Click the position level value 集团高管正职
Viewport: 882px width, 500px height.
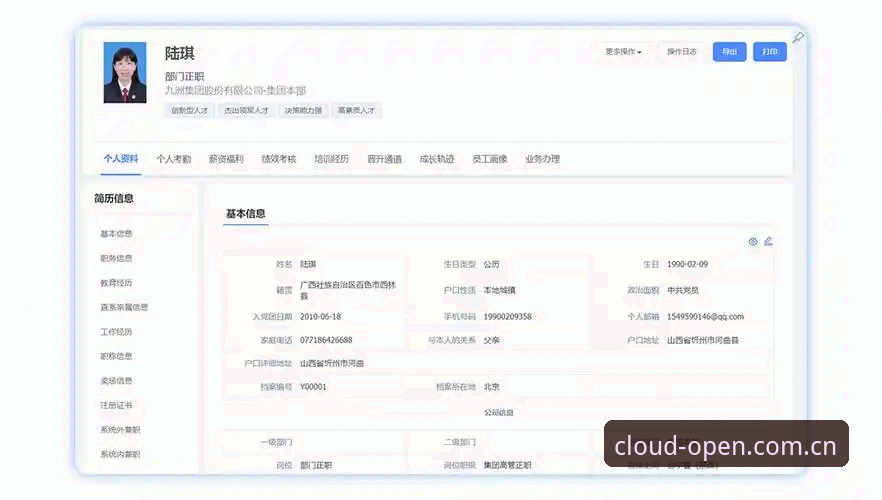pyautogui.click(x=507, y=466)
